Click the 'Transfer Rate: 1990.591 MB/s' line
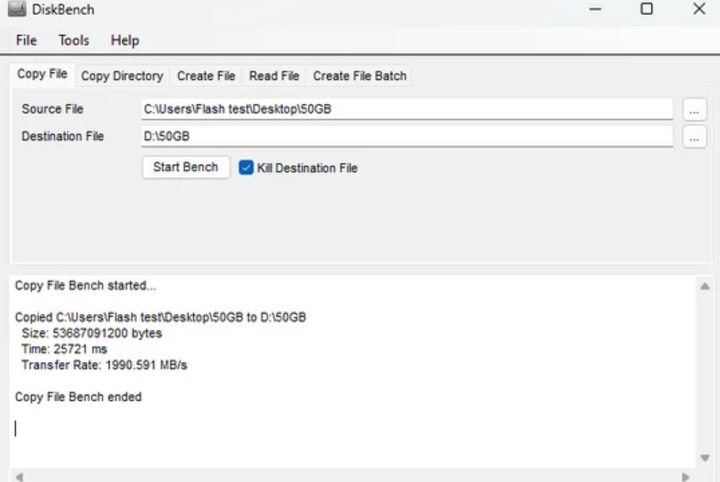This screenshot has width=720, height=482. [x=104, y=365]
